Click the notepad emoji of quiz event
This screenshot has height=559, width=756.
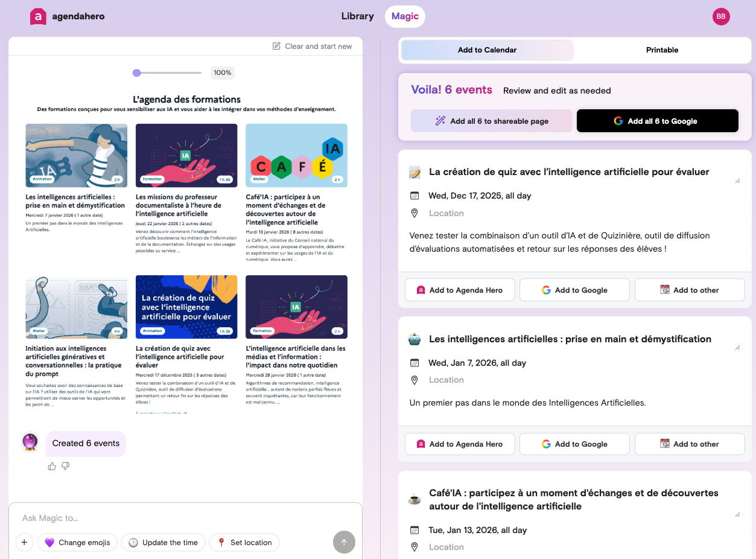[x=415, y=172]
